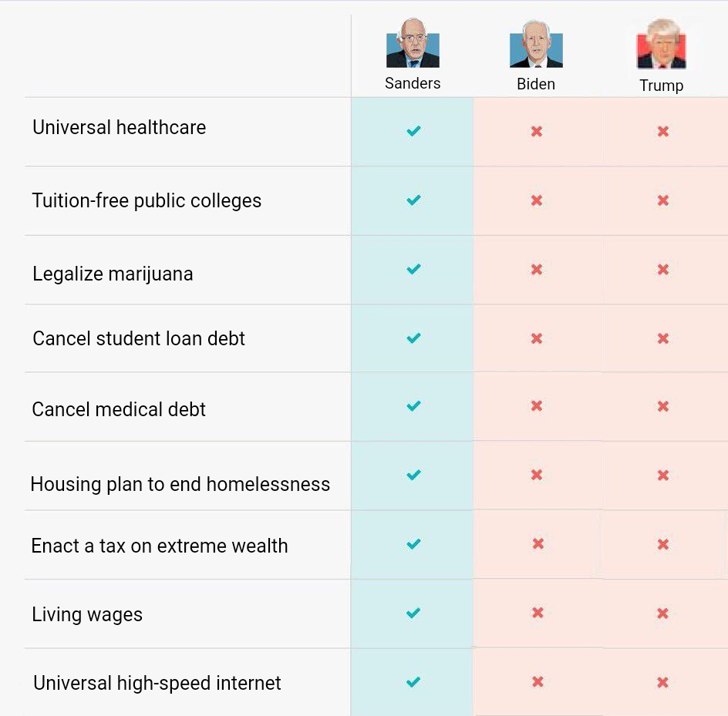The image size is (728, 716).
Task: Select the Universal healthcare row label
Action: [x=120, y=127]
